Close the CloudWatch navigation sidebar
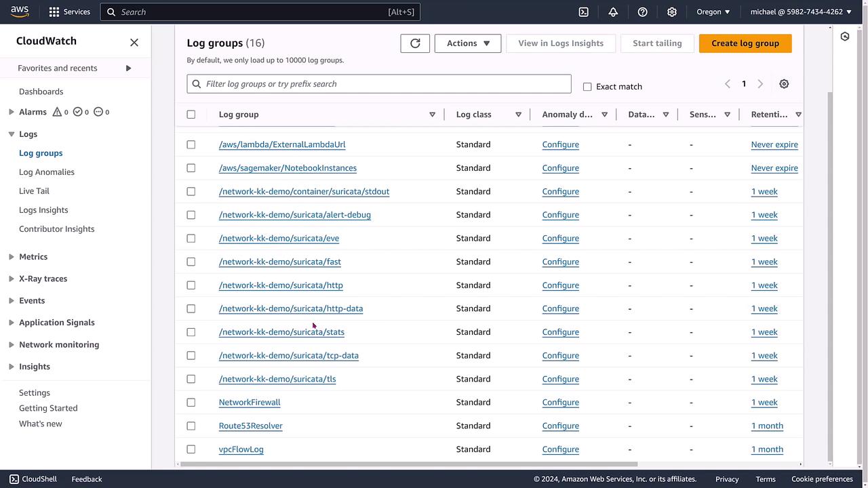Screen dimensions: 868x488 pyautogui.click(x=134, y=42)
